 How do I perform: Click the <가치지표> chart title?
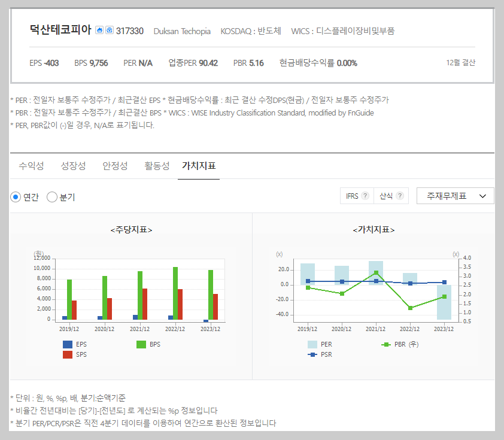[374, 230]
